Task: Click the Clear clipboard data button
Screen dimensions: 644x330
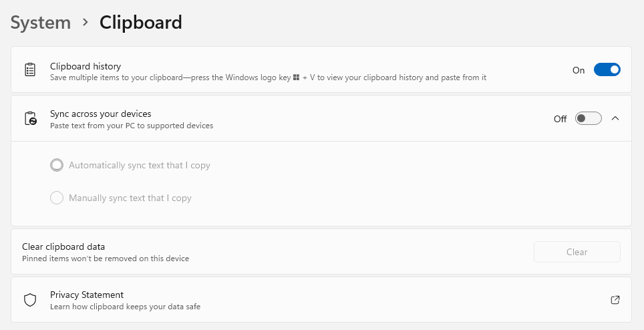Action: [577, 252]
